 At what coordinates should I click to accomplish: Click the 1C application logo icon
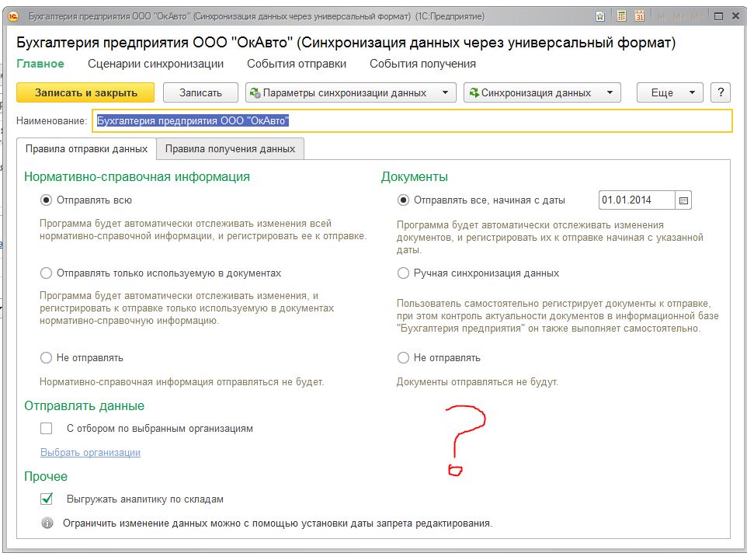coord(13,16)
